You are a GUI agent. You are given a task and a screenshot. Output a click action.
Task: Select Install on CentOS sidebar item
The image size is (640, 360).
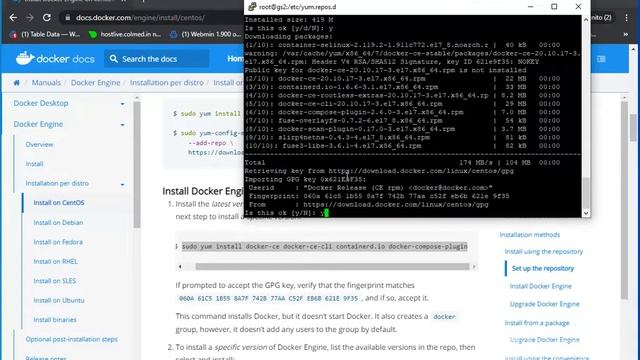[59, 202]
